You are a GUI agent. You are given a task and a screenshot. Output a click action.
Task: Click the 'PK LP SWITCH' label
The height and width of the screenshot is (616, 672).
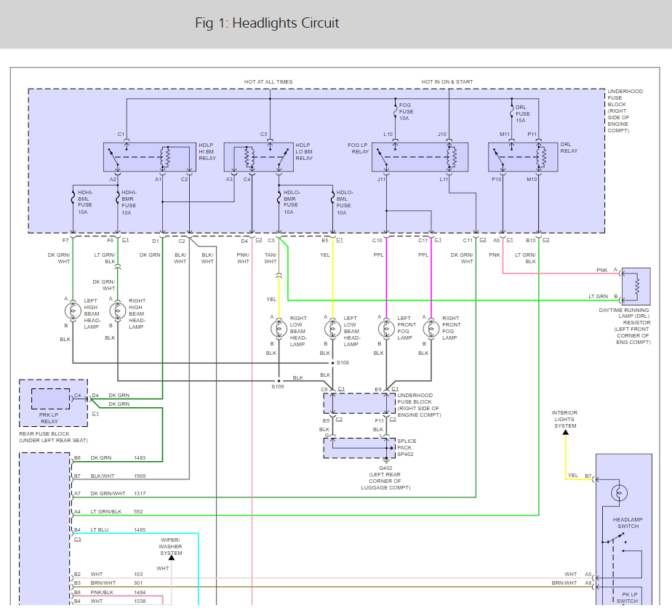[628, 598]
